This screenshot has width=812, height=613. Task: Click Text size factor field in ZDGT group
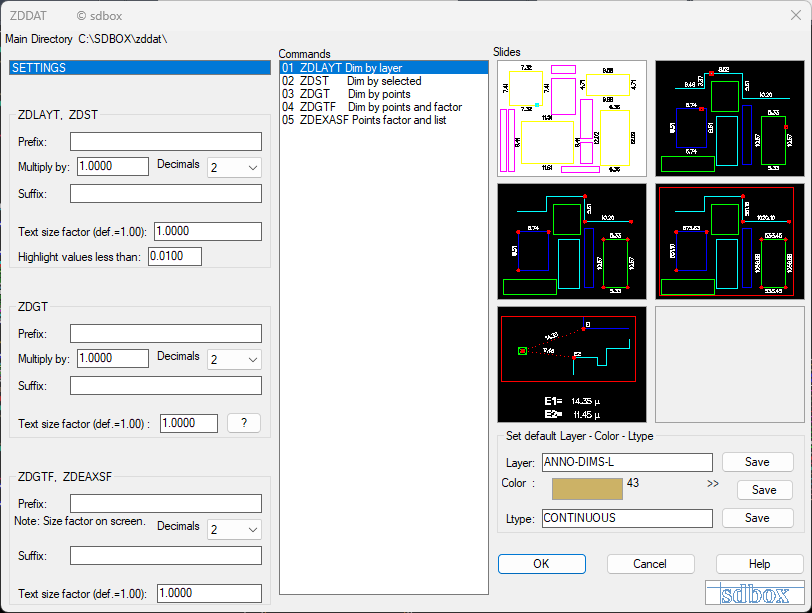(x=188, y=424)
